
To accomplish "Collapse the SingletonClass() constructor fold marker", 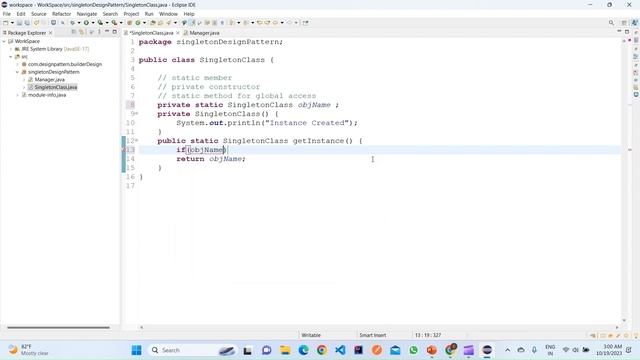I will coord(137,114).
